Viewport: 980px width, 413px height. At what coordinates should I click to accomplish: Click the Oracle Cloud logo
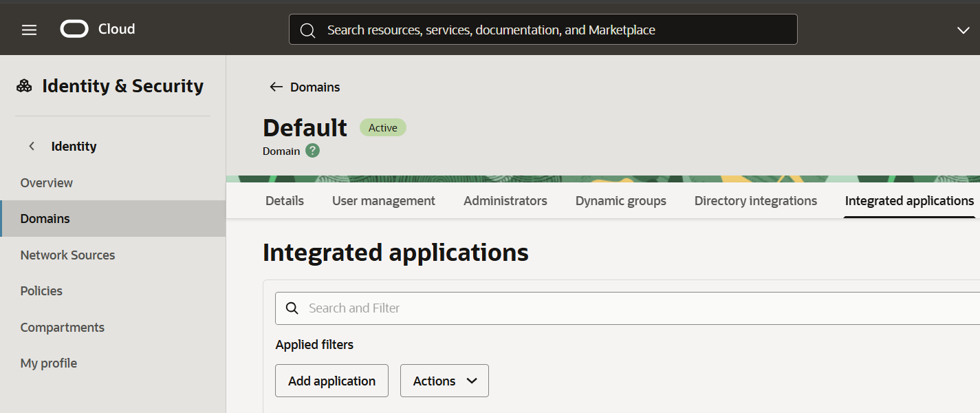(74, 29)
